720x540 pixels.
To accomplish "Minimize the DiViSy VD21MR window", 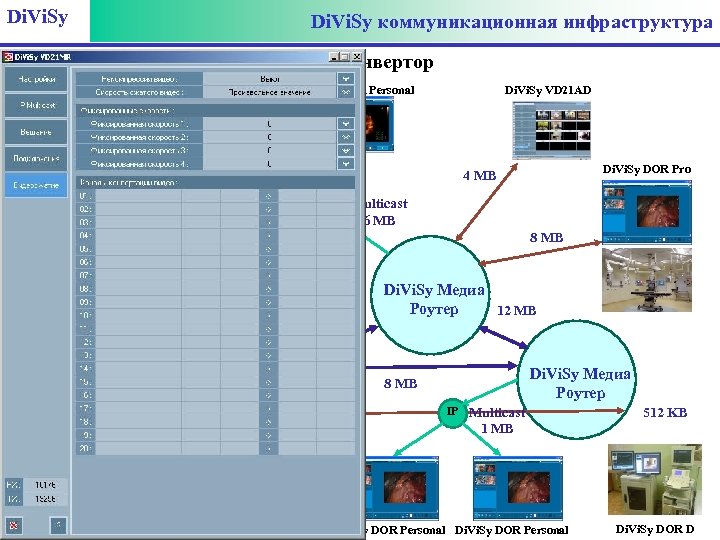I will pyautogui.click(x=334, y=57).
